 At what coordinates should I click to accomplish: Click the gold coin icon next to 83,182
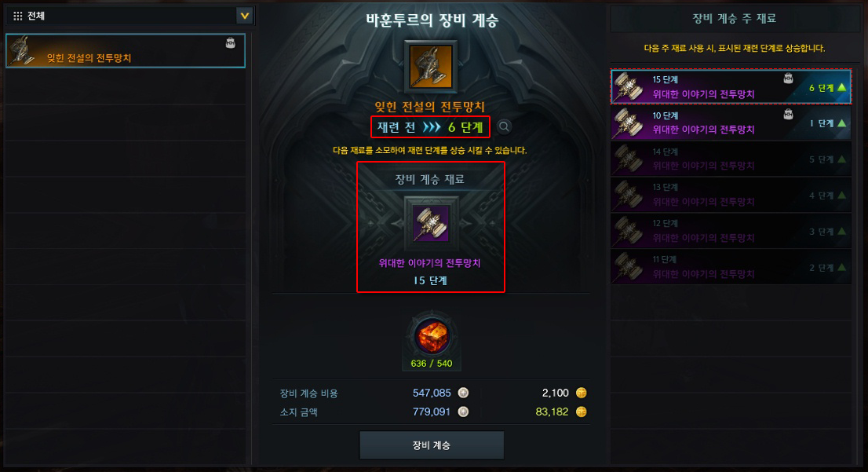coord(581,412)
